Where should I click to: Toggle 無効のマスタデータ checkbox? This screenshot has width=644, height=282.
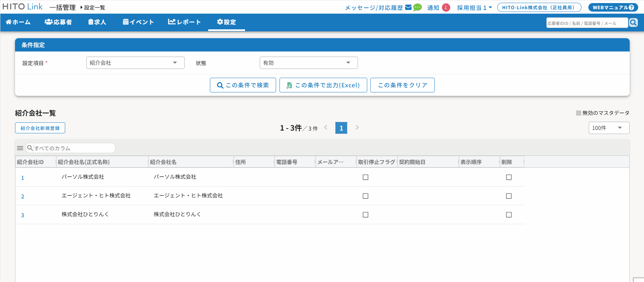pyautogui.click(x=578, y=113)
